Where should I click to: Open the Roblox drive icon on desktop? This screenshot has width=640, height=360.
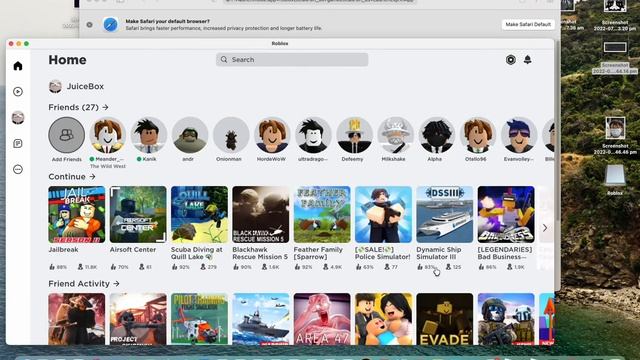pyautogui.click(x=615, y=176)
